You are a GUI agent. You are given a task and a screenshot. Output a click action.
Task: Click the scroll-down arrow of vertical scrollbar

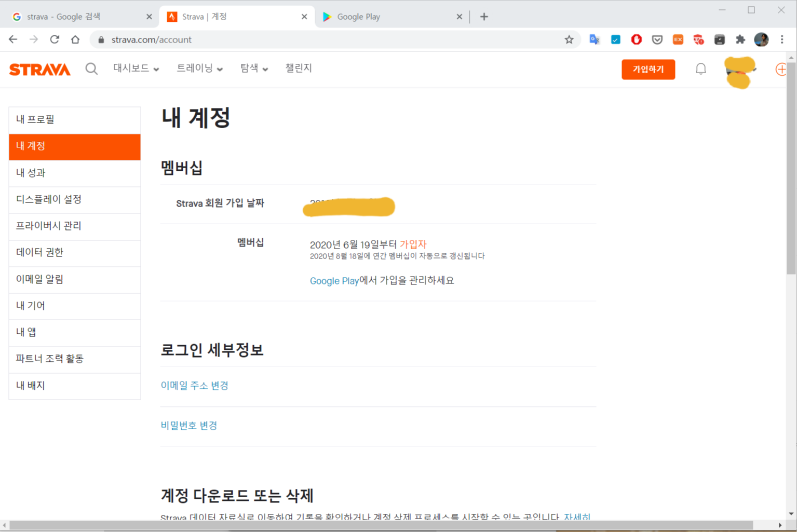[791, 514]
